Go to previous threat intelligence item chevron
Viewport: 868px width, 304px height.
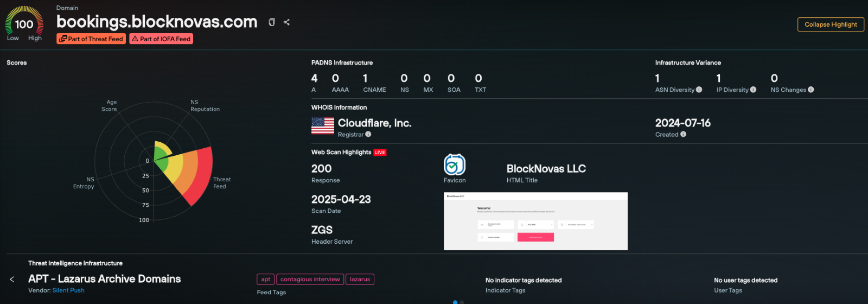(x=12, y=280)
